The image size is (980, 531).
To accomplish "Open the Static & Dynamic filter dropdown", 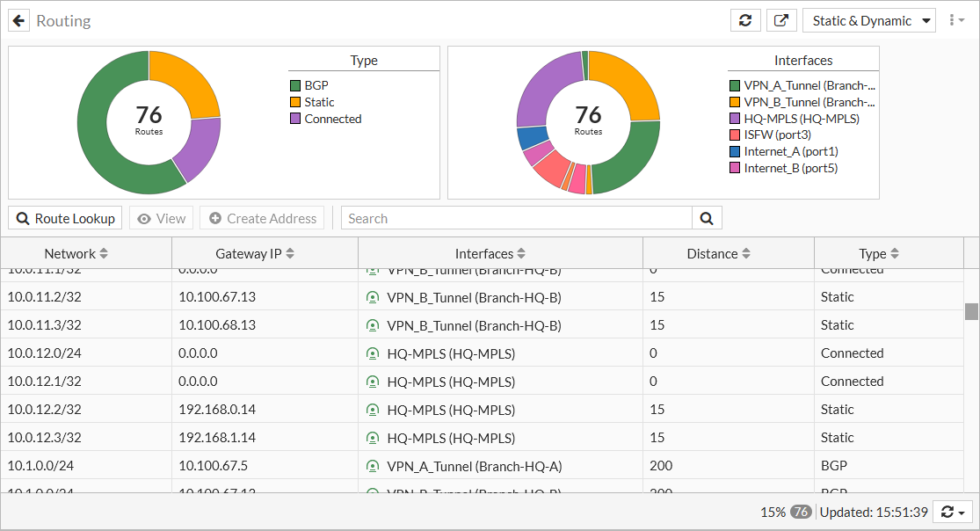I will pyautogui.click(x=868, y=19).
